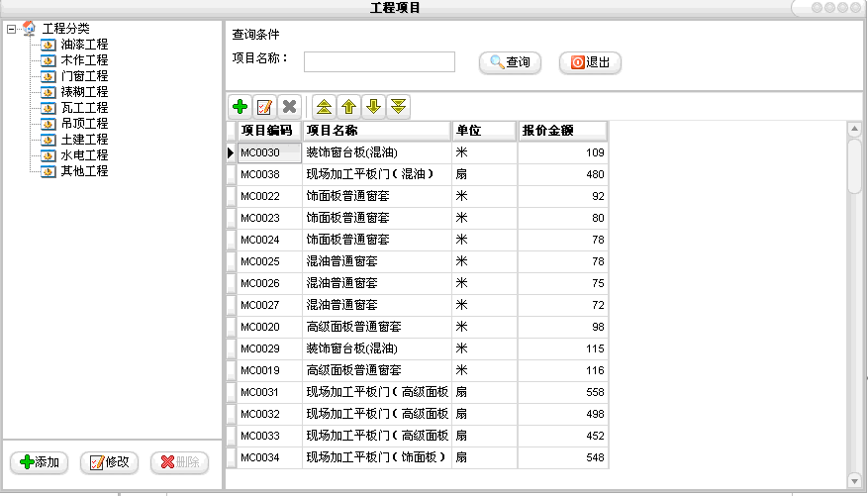Focus the 项目名称 search input field

tap(379, 62)
